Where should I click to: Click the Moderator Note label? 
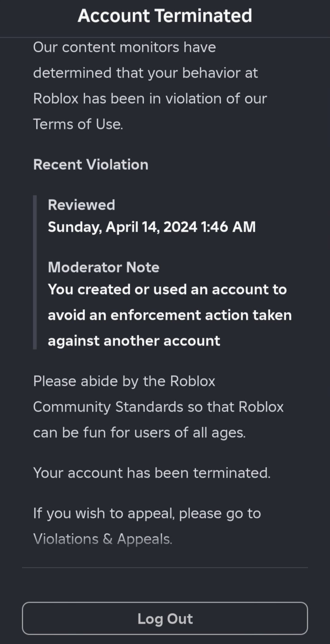pyautogui.click(x=104, y=267)
